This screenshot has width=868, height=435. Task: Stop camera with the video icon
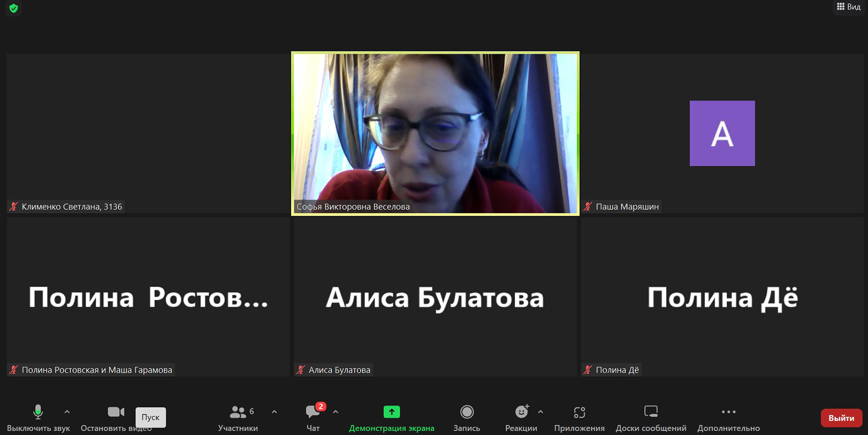coord(116,412)
